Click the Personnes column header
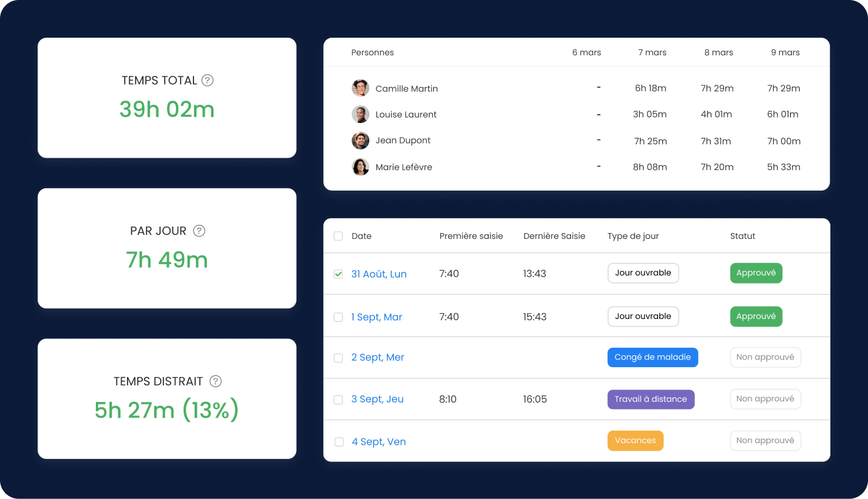Viewport: 868px width, 499px height. pos(372,52)
